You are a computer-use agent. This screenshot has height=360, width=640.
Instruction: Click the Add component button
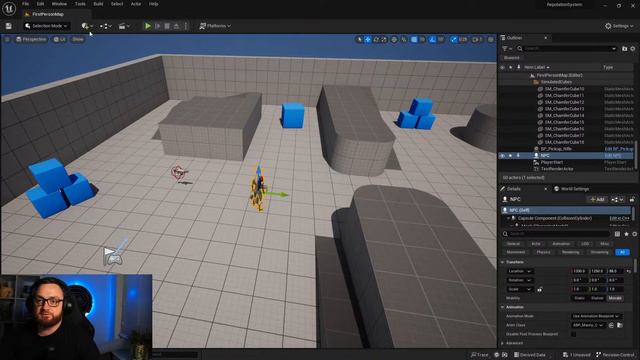tap(597, 200)
